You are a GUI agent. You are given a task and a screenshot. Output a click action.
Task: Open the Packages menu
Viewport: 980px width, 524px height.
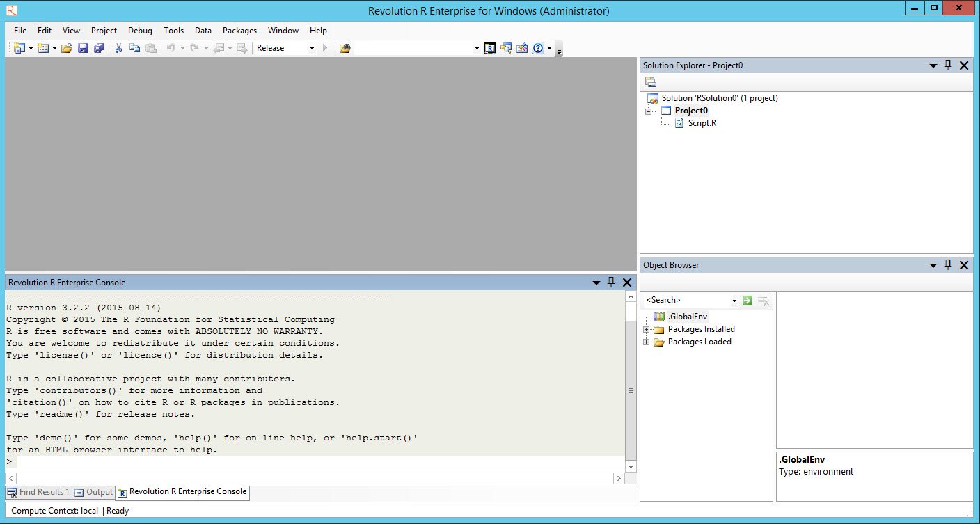239,31
